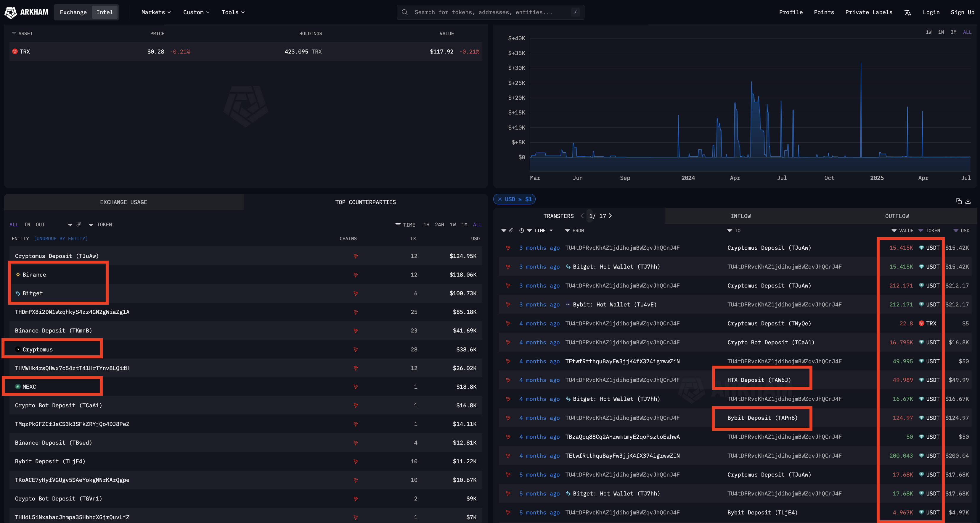Open the Custom dropdown menu

[x=196, y=12]
